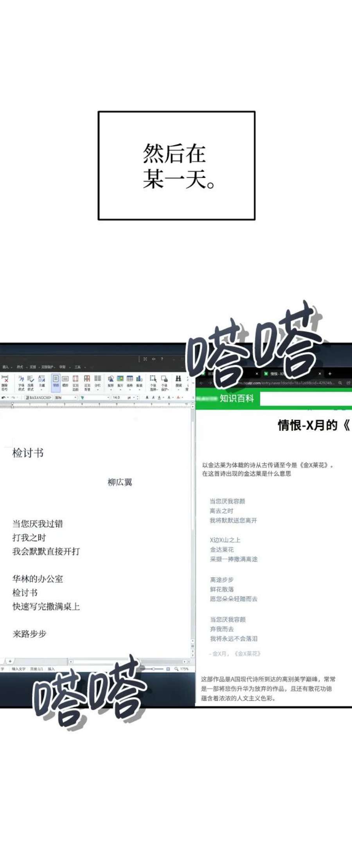This screenshot has height=868, width=352.
Task: Click the chart icon in the ribbon
Action: (139, 379)
